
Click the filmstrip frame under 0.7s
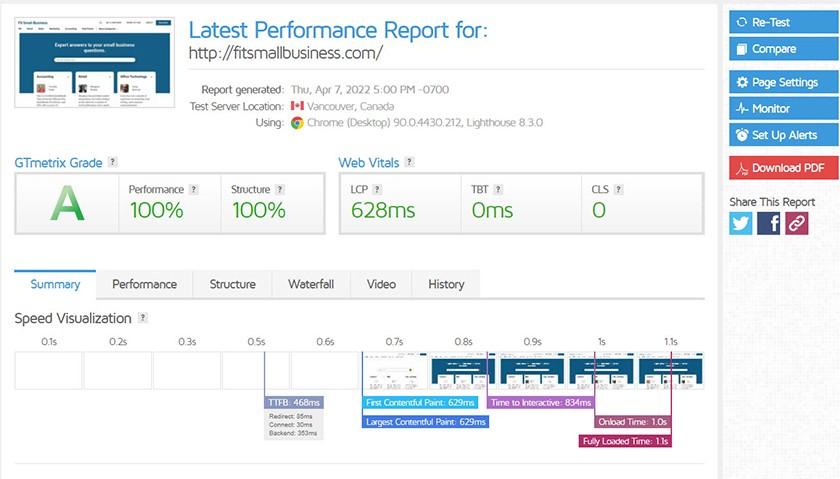pos(395,370)
